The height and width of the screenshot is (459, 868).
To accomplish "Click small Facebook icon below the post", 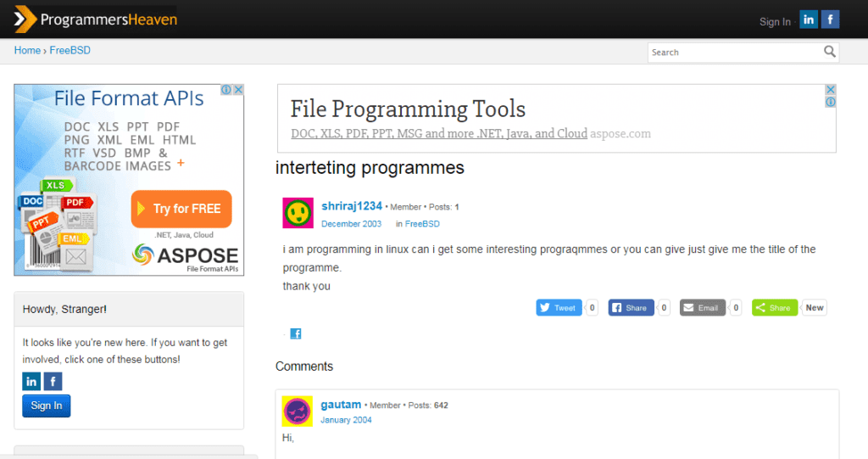I will tap(296, 333).
